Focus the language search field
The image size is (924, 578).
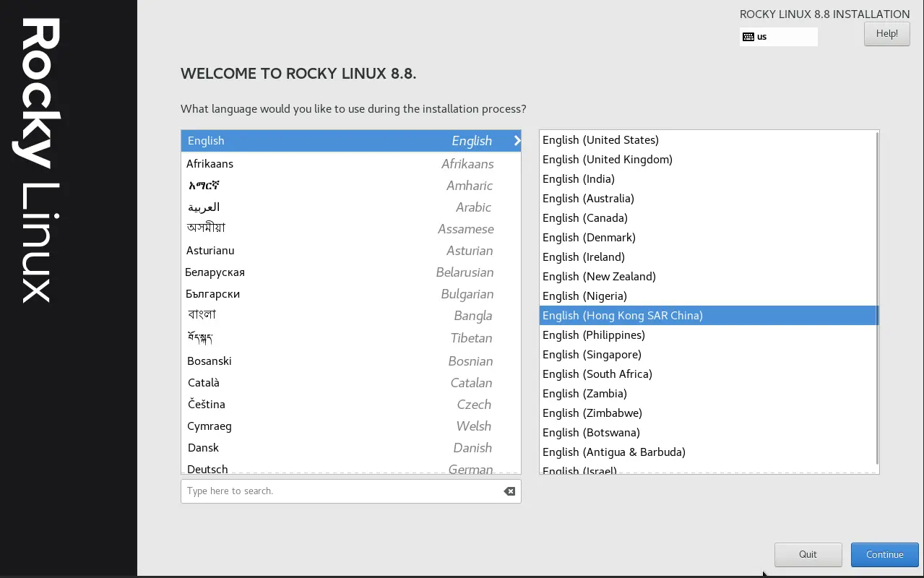click(x=350, y=491)
